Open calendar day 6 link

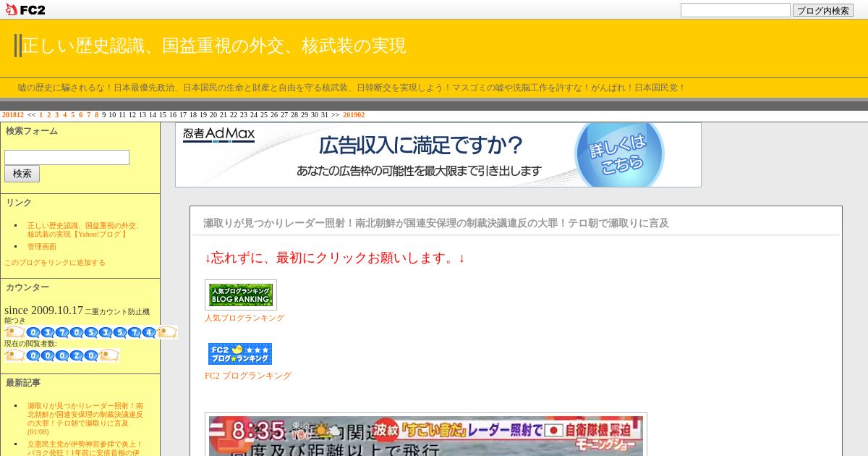(x=80, y=115)
